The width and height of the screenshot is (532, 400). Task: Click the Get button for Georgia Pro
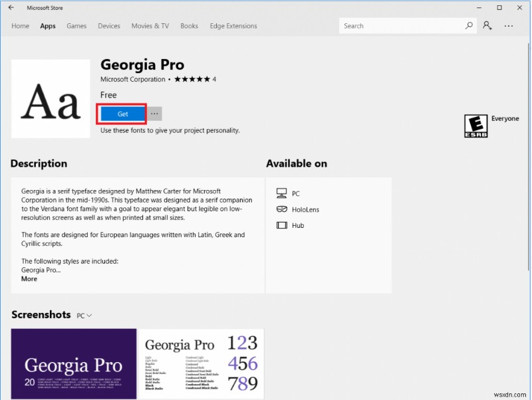tap(121, 114)
